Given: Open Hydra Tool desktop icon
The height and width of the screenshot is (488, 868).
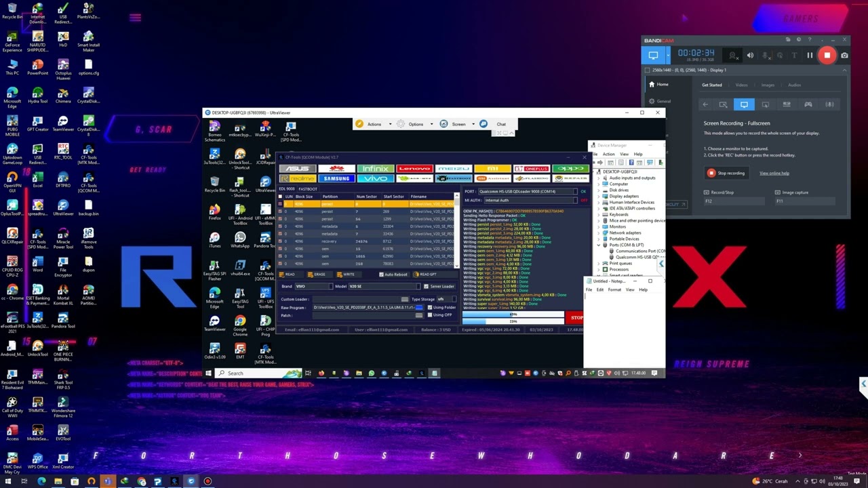Looking at the screenshot, I should click(38, 96).
